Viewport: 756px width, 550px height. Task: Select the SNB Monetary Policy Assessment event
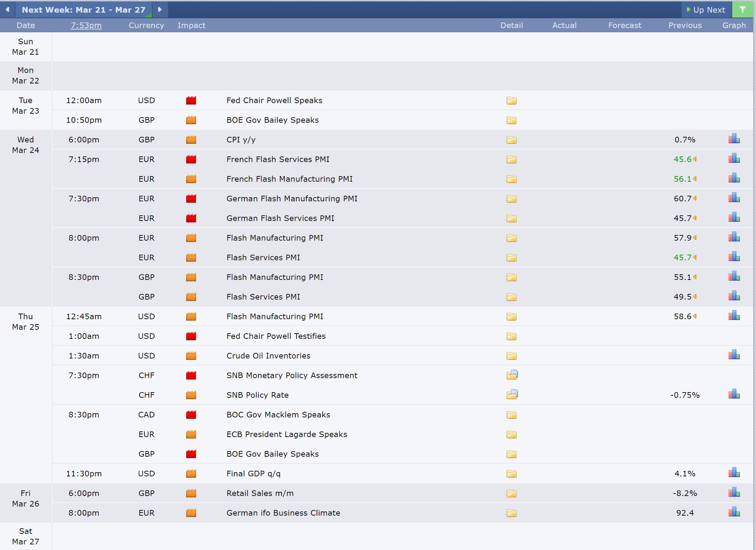[x=292, y=375]
